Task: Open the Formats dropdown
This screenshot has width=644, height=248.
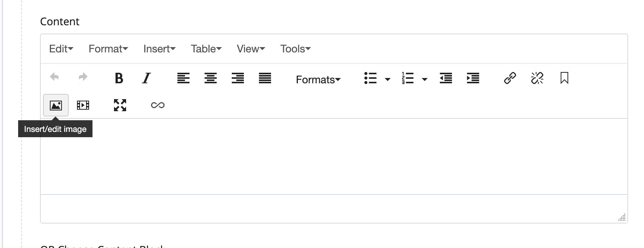Action: point(318,79)
